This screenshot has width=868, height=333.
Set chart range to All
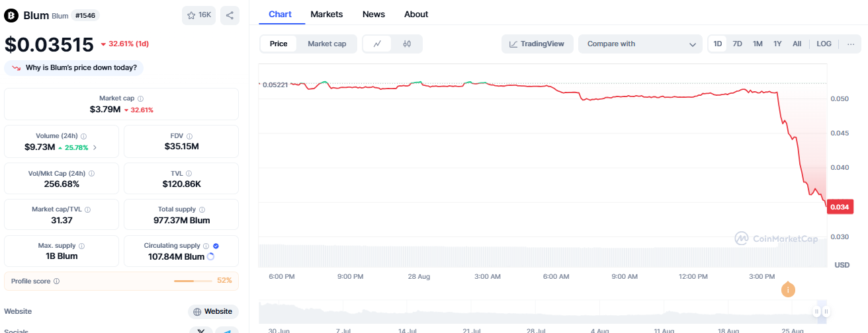tap(797, 44)
